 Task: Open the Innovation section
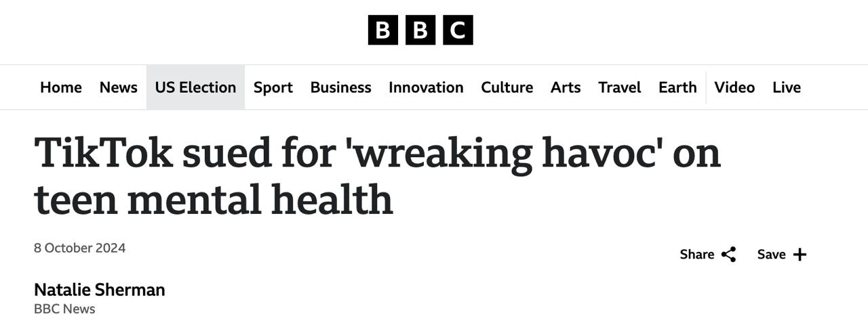[x=426, y=87]
